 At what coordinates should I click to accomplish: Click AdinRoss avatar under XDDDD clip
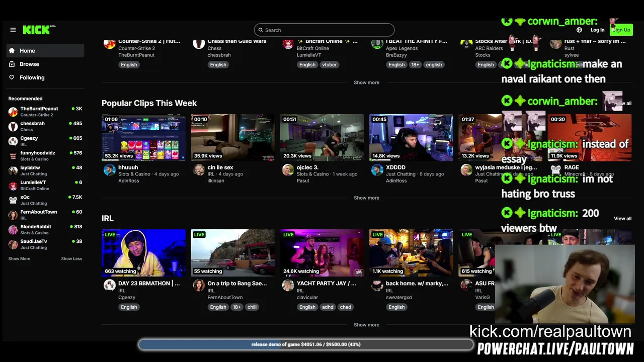377,170
